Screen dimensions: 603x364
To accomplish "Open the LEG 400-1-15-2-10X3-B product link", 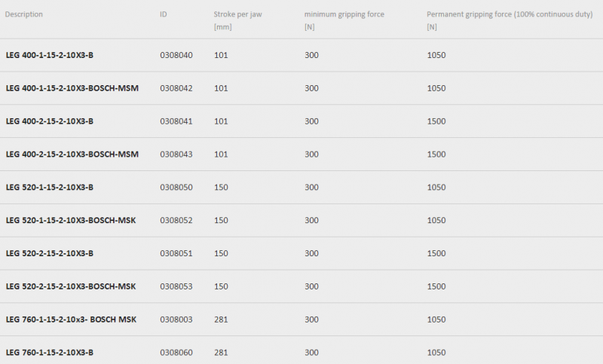I will pyautogui.click(x=50, y=55).
